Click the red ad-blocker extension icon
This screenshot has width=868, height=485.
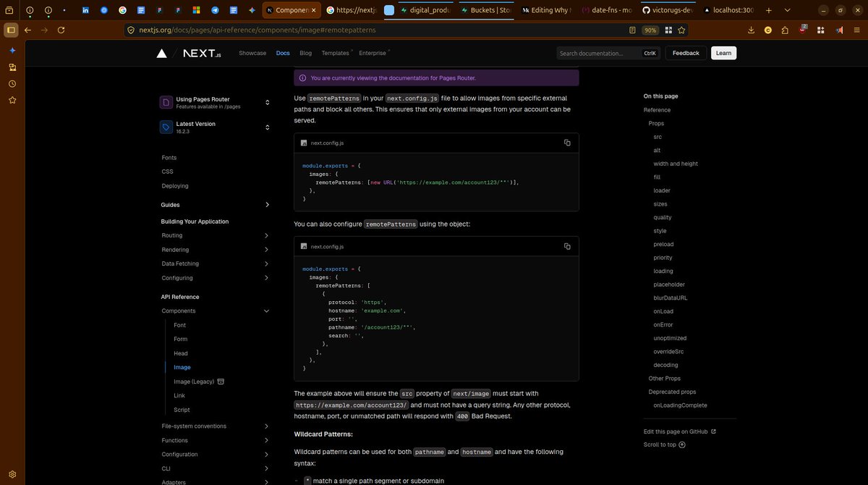click(x=803, y=30)
